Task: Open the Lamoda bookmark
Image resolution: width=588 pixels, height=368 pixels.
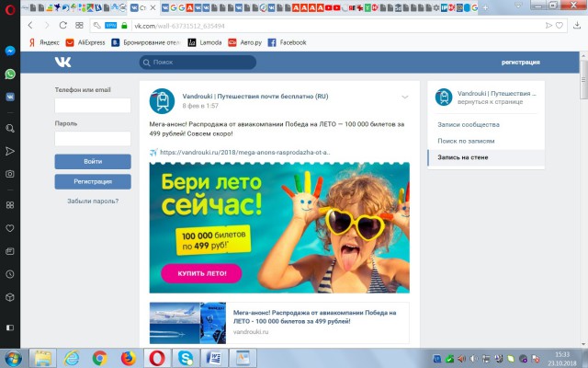Action: tap(205, 42)
